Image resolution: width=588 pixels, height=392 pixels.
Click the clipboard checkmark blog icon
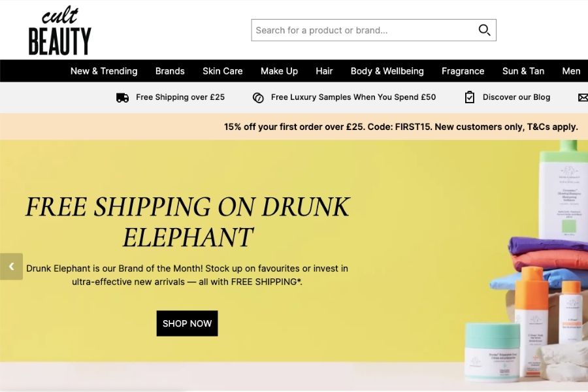coord(470,97)
